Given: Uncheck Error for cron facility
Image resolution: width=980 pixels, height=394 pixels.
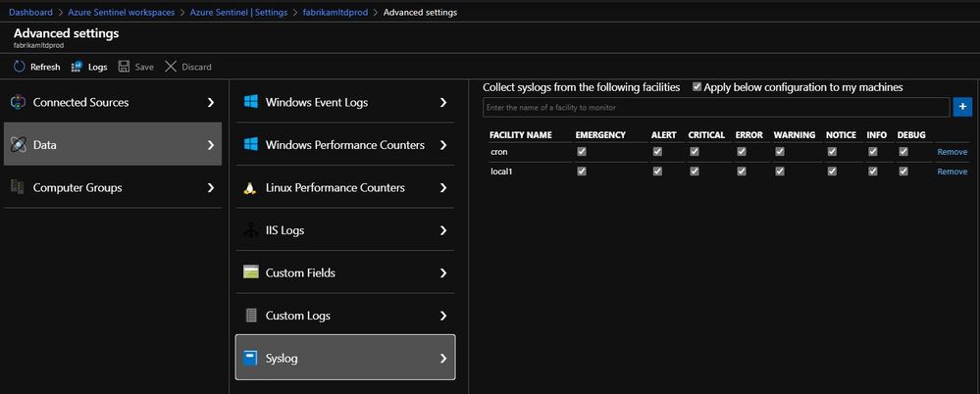Looking at the screenshot, I should tap(742, 152).
